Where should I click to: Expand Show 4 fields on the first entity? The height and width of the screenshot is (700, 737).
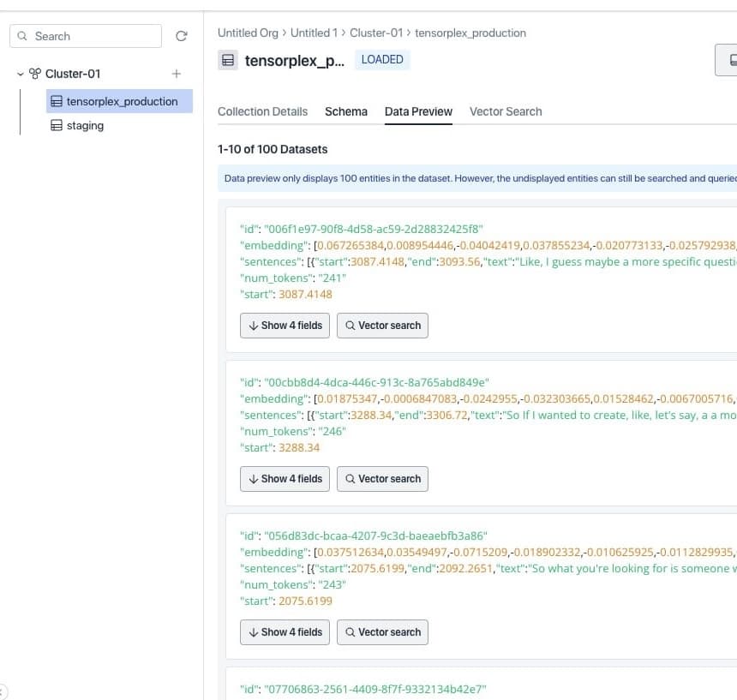tap(285, 326)
